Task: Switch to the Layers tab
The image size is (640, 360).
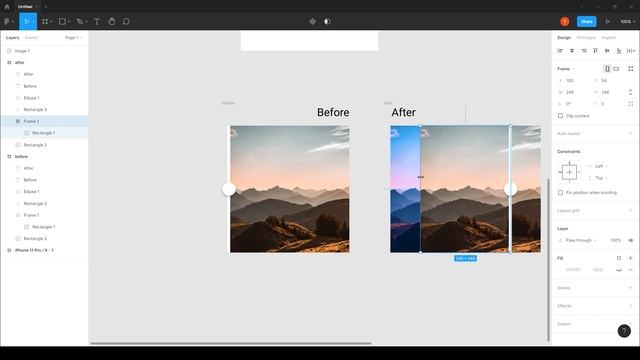Action: (13, 38)
